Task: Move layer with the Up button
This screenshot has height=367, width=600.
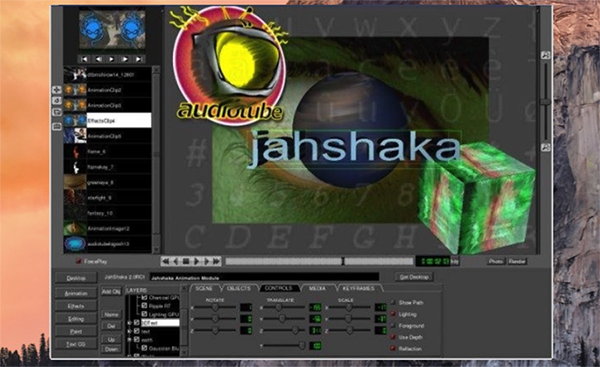Action: coord(111,339)
